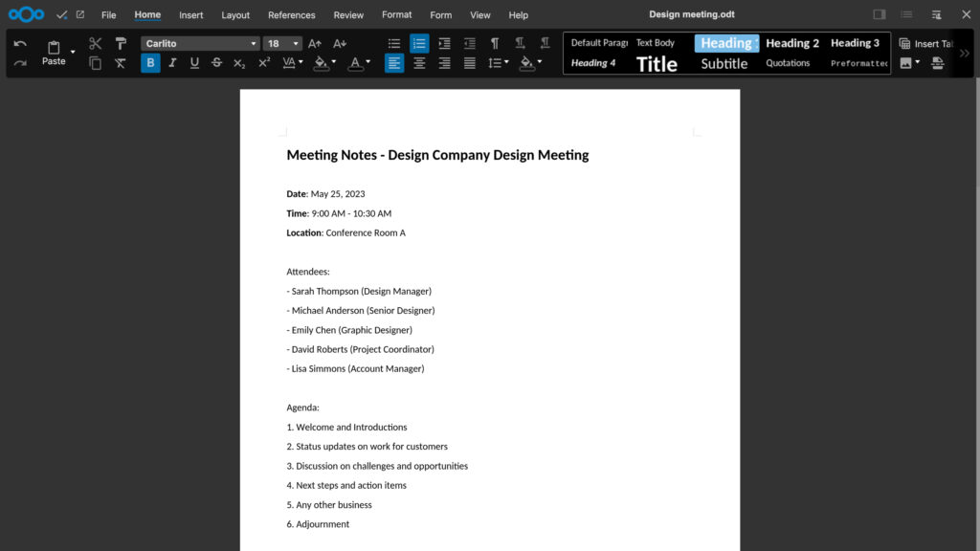The height and width of the screenshot is (551, 980).
Task: Decrease font size with A-down icon
Action: pos(340,43)
